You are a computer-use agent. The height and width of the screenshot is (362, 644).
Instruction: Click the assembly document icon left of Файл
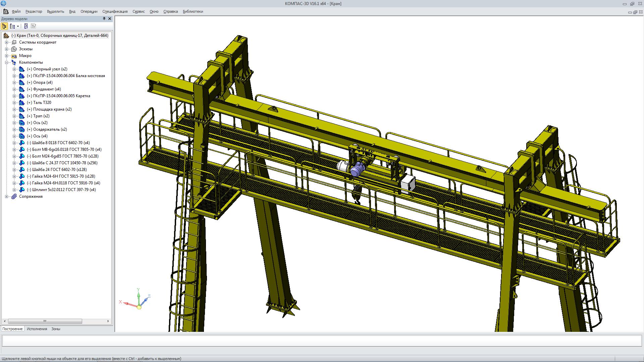click(6, 11)
